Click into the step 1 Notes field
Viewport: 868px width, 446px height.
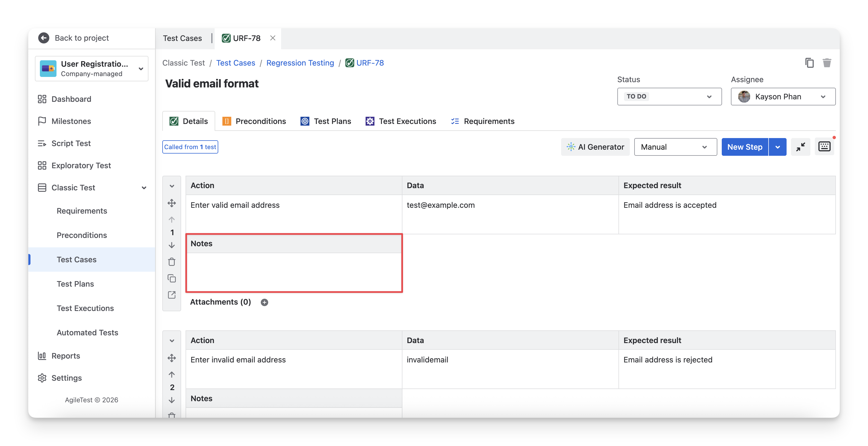(x=294, y=272)
